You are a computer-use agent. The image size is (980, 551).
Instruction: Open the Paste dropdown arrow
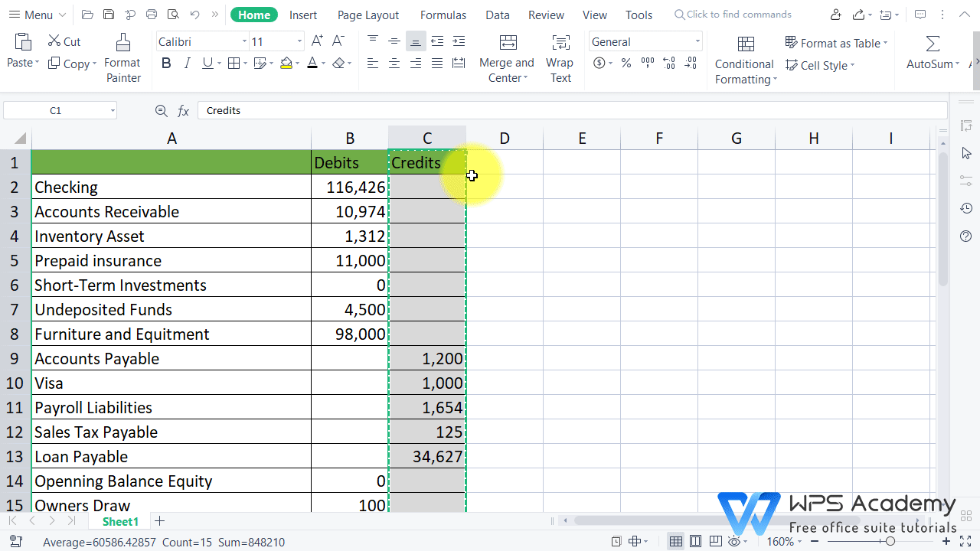pos(36,64)
